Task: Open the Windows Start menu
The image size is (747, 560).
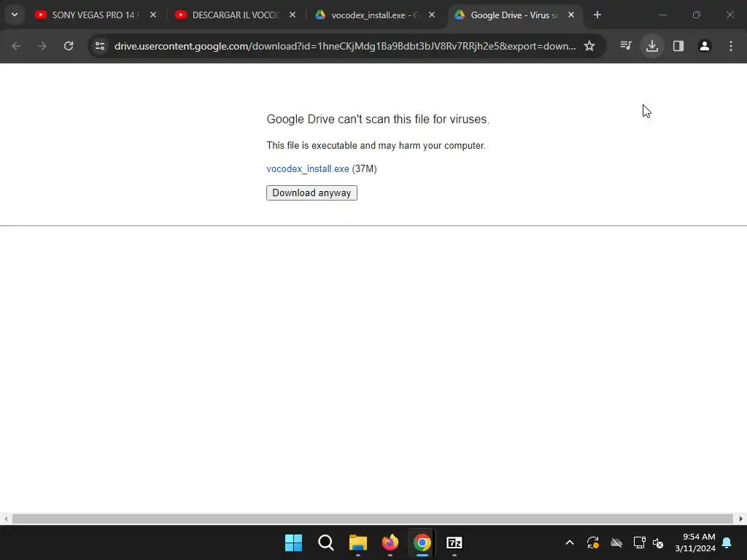Action: coord(293,542)
